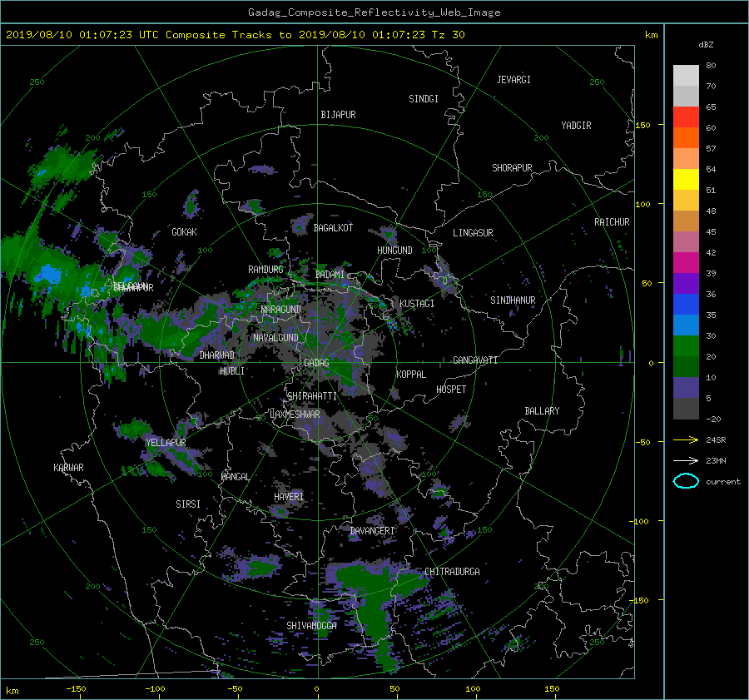749x700 pixels.
Task: Click the DAVANGERI city label
Action: point(372,531)
